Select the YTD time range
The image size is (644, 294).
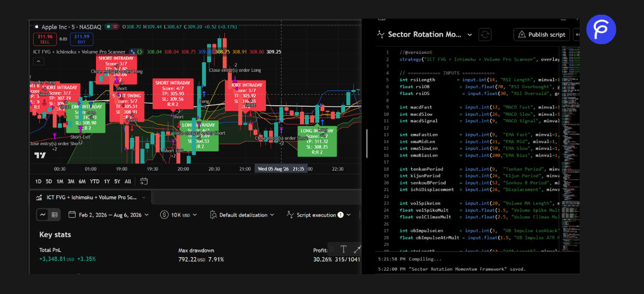(x=94, y=181)
